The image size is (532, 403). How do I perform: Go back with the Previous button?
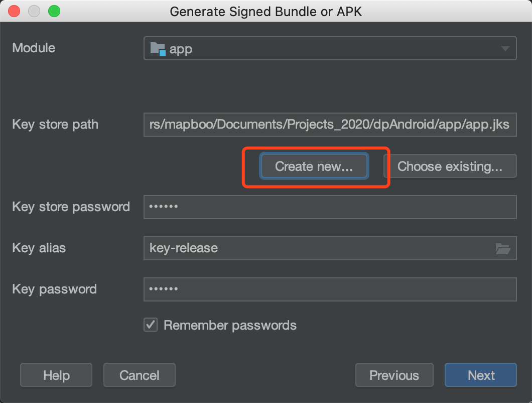click(394, 375)
